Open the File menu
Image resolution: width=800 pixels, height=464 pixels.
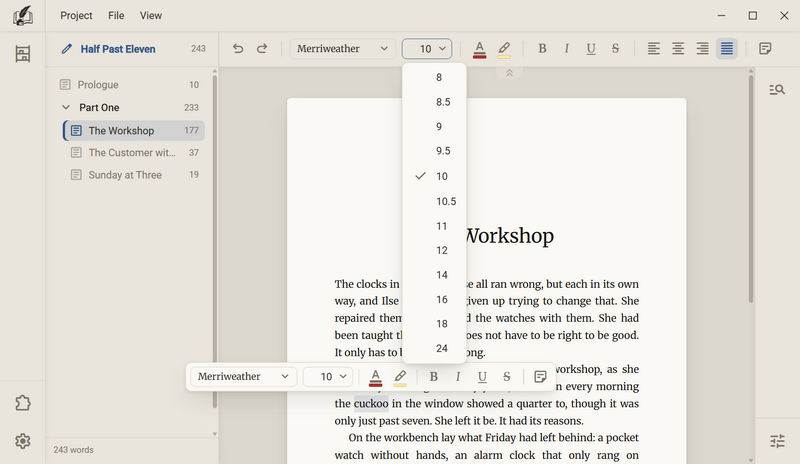pyautogui.click(x=116, y=15)
